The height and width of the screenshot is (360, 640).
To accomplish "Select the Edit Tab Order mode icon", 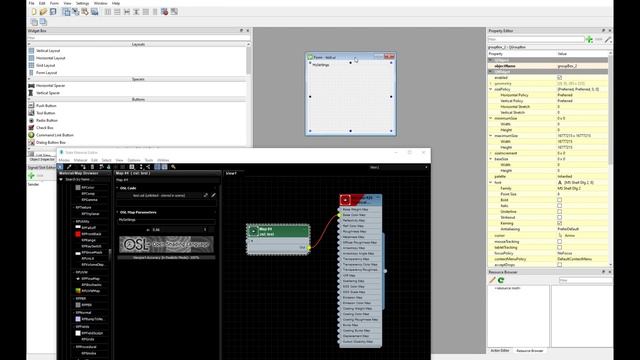I will click(94, 12).
